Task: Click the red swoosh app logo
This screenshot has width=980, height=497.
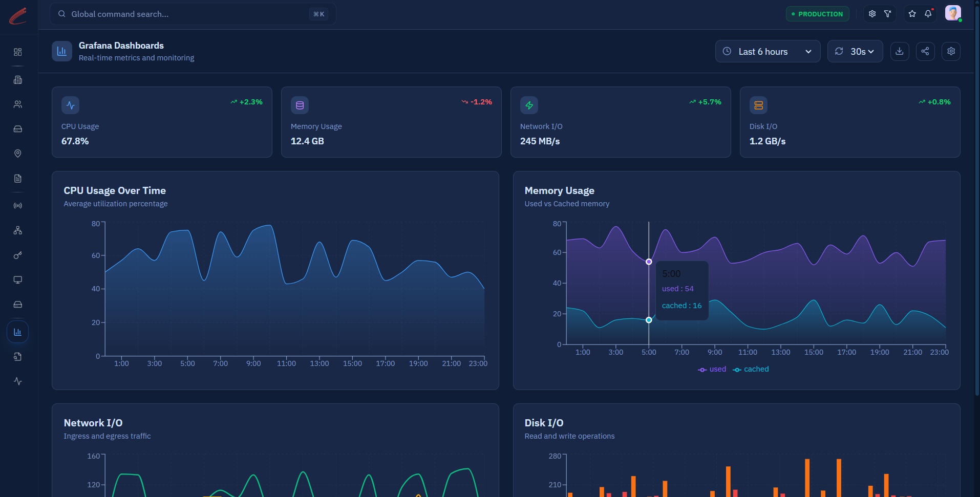Action: [x=18, y=16]
